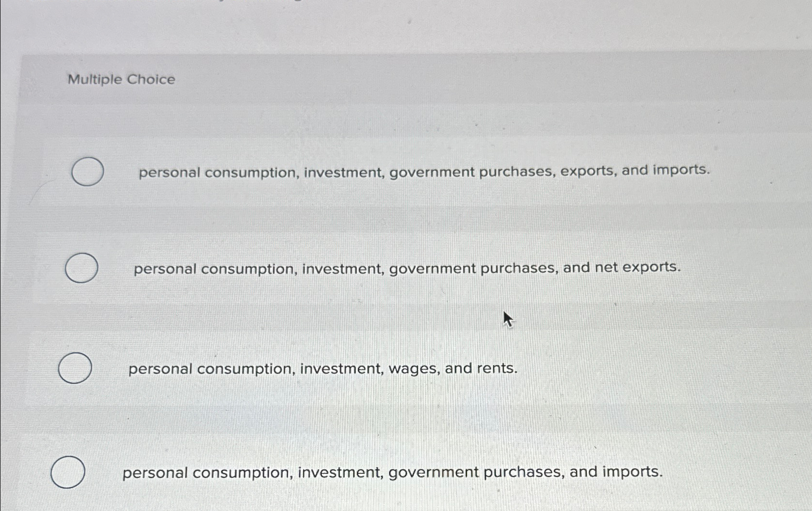Image resolution: width=812 pixels, height=511 pixels.
Task: Select the option ending with net exports
Action: coord(406,269)
